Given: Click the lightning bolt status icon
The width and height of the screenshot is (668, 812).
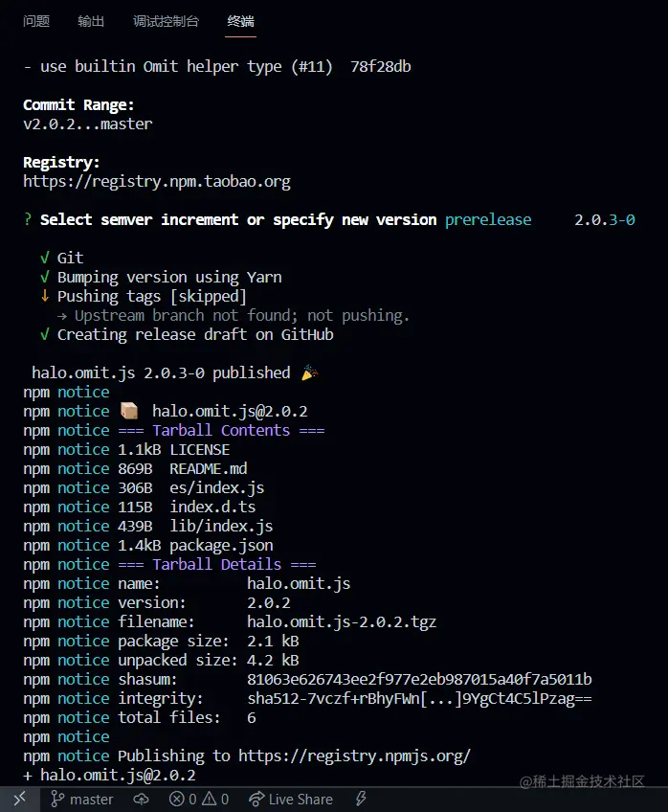Looking at the screenshot, I should point(361,799).
